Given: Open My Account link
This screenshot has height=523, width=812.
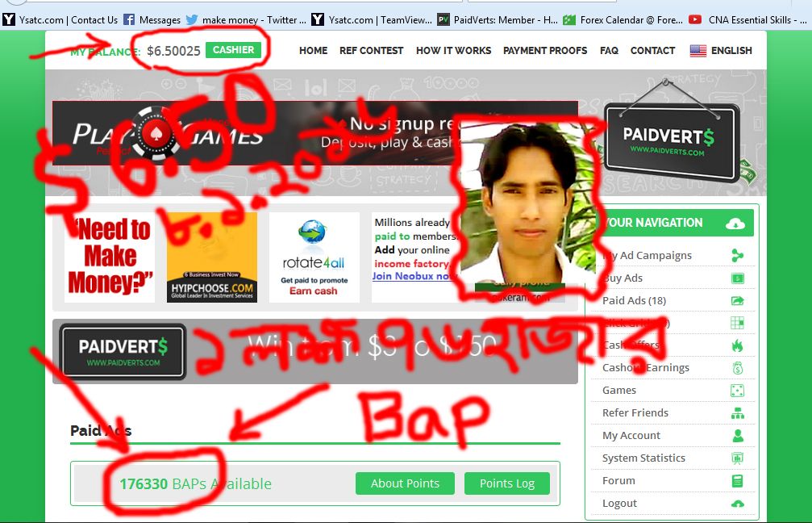Looking at the screenshot, I should [x=631, y=435].
